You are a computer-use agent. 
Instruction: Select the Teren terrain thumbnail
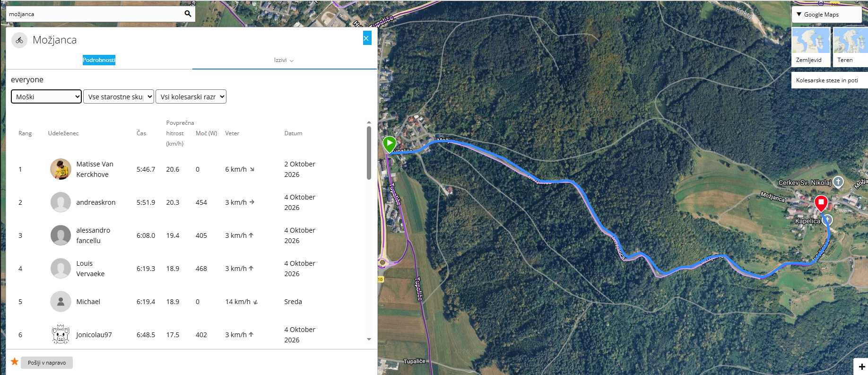[x=851, y=46]
